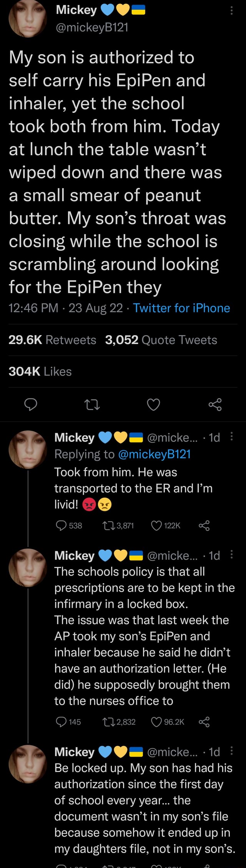Screen dimensions: 246x868
Task: Open the 'Twitter for iPhone' source link
Action: (x=183, y=308)
